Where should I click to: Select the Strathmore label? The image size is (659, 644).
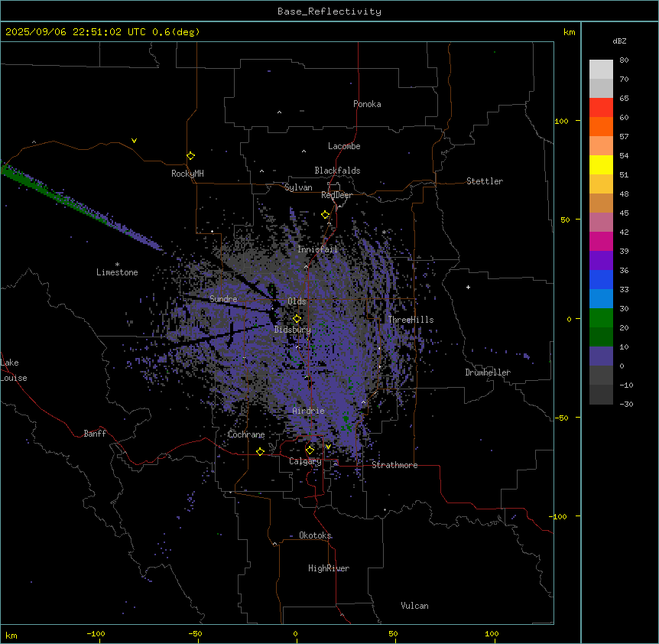[394, 465]
